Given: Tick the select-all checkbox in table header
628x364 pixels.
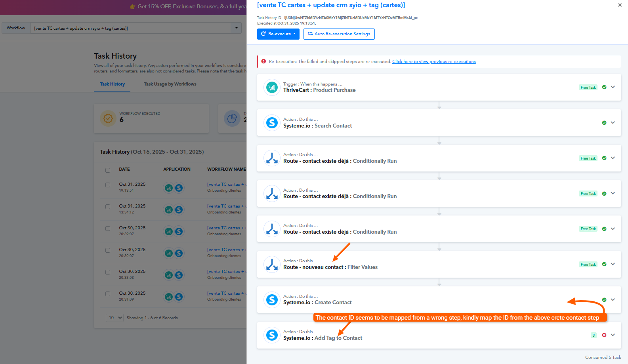Looking at the screenshot, I should pyautogui.click(x=108, y=170).
